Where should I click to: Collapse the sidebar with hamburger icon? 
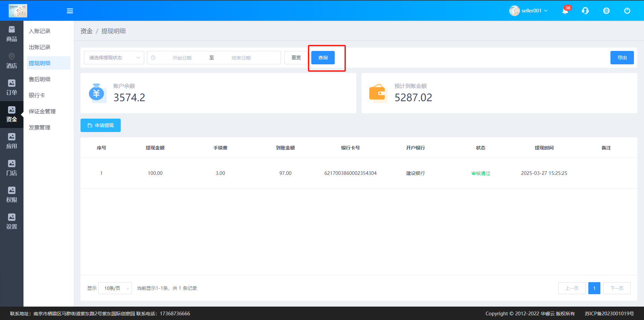pyautogui.click(x=70, y=11)
